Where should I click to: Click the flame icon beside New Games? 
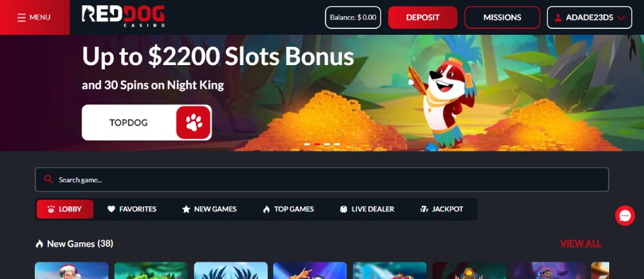[39, 244]
